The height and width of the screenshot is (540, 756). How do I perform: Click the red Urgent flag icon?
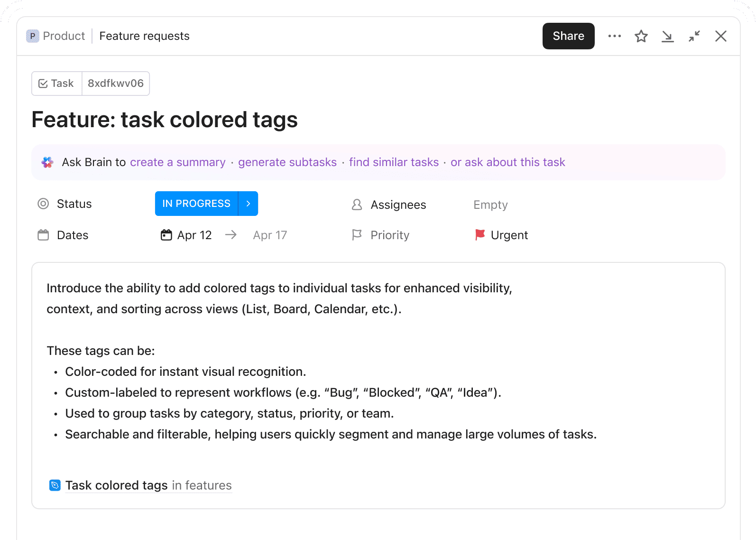(x=480, y=235)
